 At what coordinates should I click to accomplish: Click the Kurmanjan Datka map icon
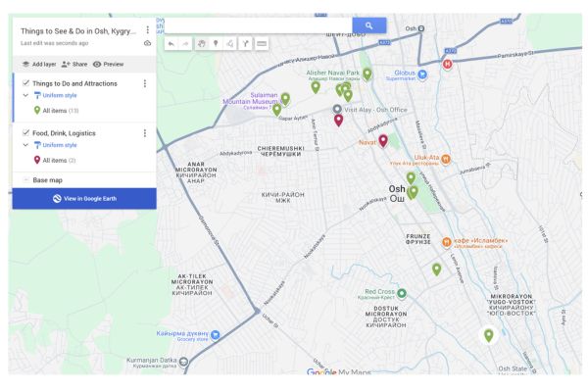tap(183, 362)
